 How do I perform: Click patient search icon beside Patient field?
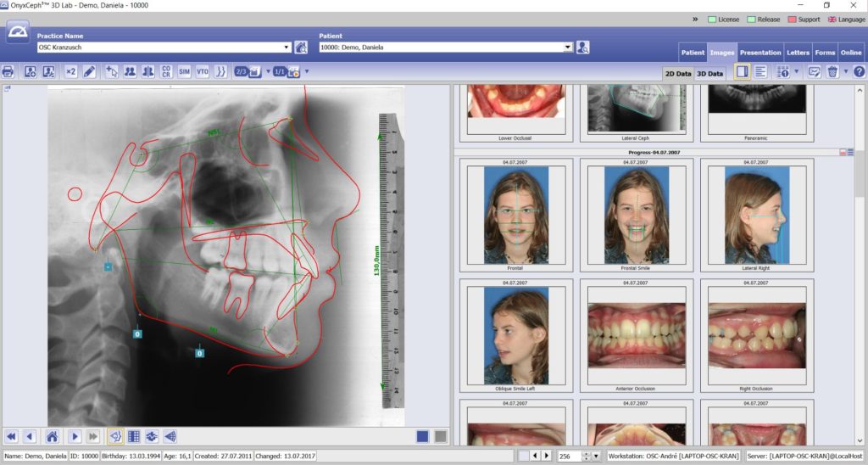tap(582, 48)
